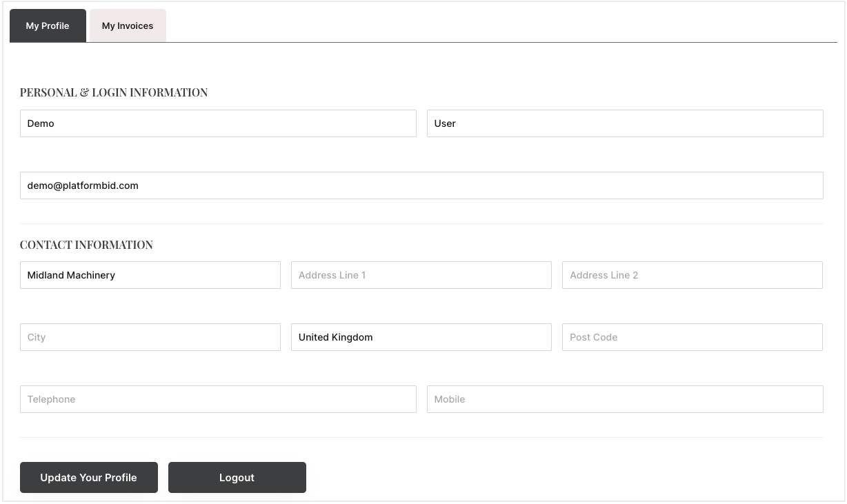Screen dimensions: 847x504
Task: Click the Post Code field
Action: (692, 337)
